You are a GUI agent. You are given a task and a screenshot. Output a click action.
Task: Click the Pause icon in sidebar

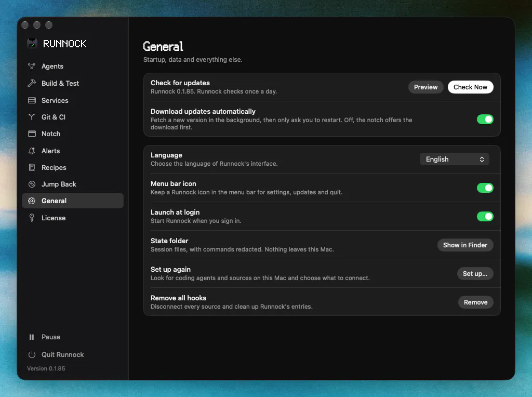coord(32,337)
